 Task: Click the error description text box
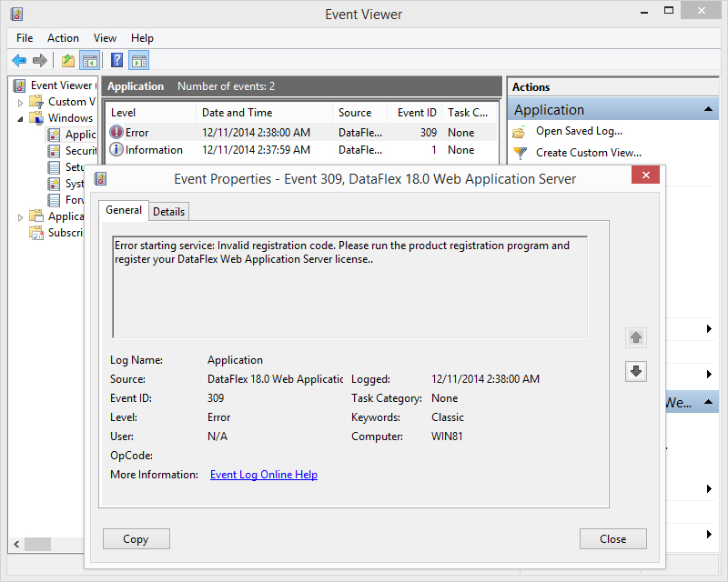pyautogui.click(x=350, y=287)
